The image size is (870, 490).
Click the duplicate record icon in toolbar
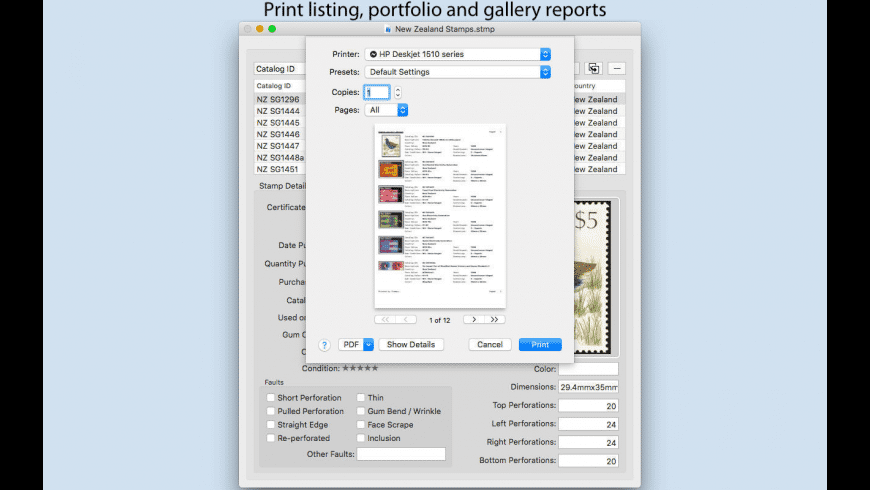click(x=594, y=68)
